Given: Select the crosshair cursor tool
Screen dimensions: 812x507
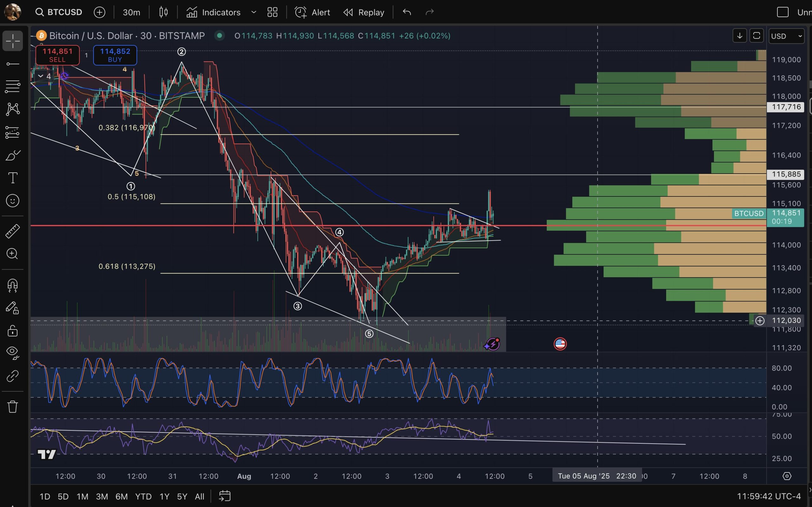Looking at the screenshot, I should [12, 41].
